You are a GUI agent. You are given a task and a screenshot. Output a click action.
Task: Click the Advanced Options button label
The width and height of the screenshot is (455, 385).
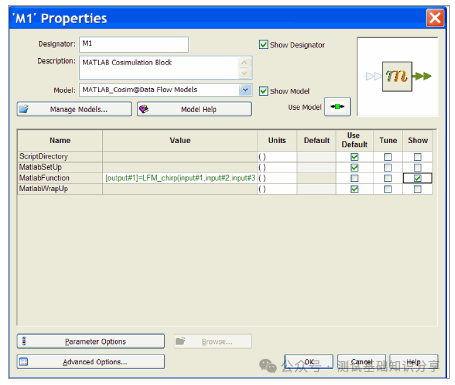click(95, 362)
